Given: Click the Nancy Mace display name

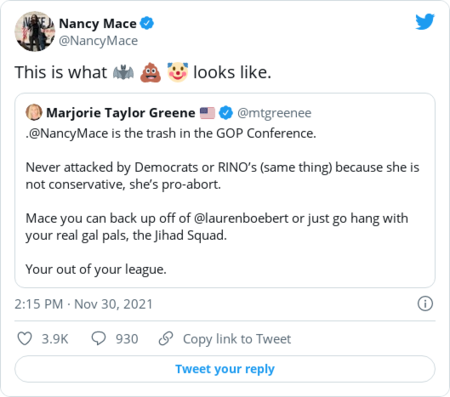Looking at the screenshot, I should click(x=98, y=24).
